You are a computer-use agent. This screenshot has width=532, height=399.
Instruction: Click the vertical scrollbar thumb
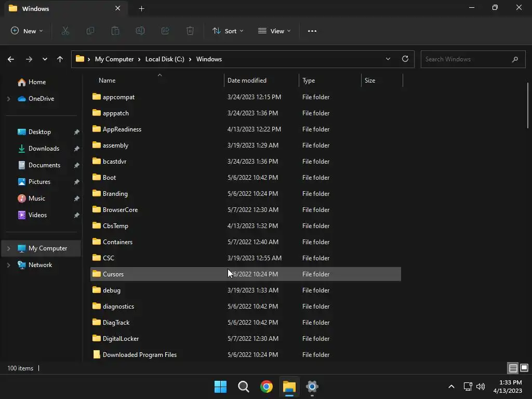pyautogui.click(x=528, y=105)
